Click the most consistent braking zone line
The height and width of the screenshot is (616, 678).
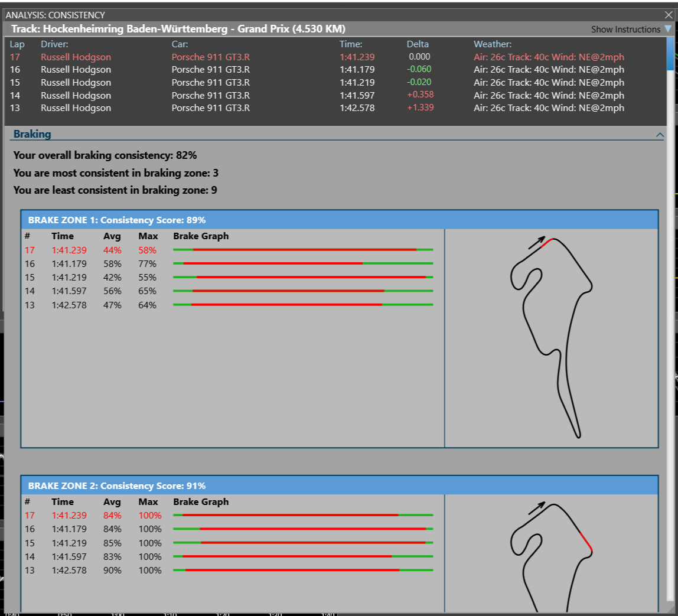point(116,173)
